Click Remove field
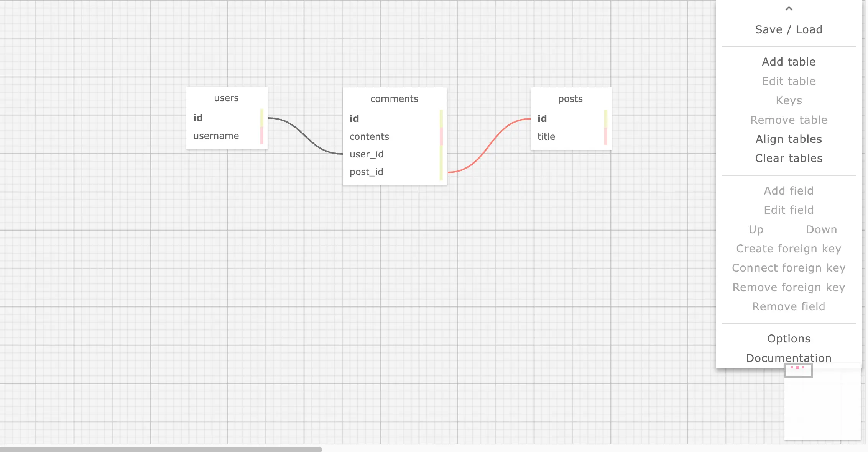This screenshot has height=452, width=868. coord(789,306)
